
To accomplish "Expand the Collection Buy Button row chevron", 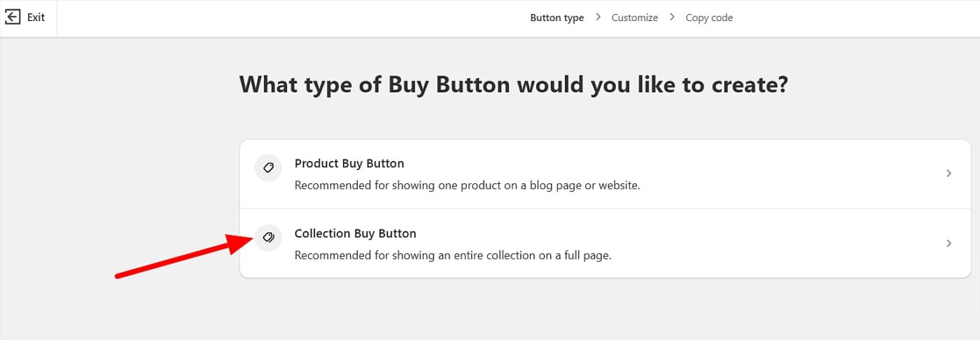I will click(x=949, y=243).
